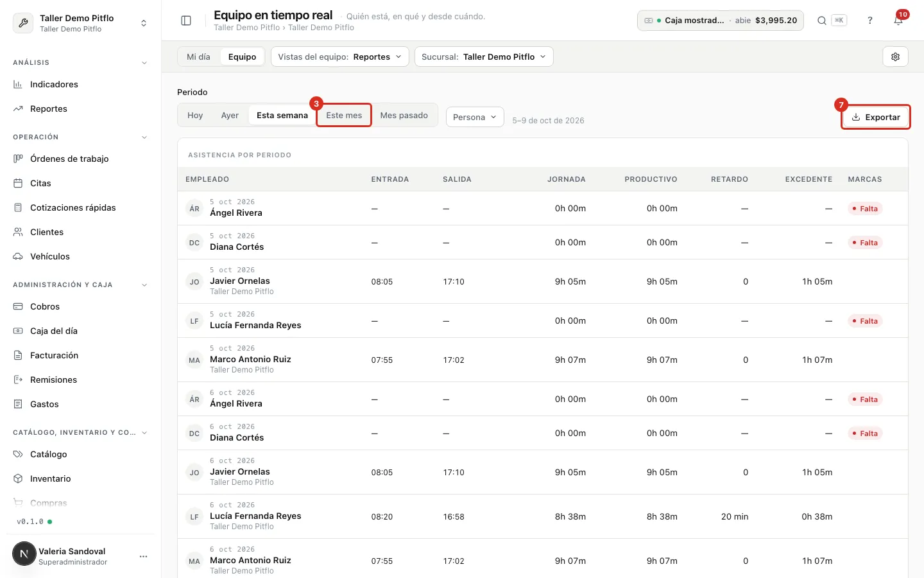This screenshot has height=578, width=924.
Task: Select the Equipo tab
Action: 242,57
